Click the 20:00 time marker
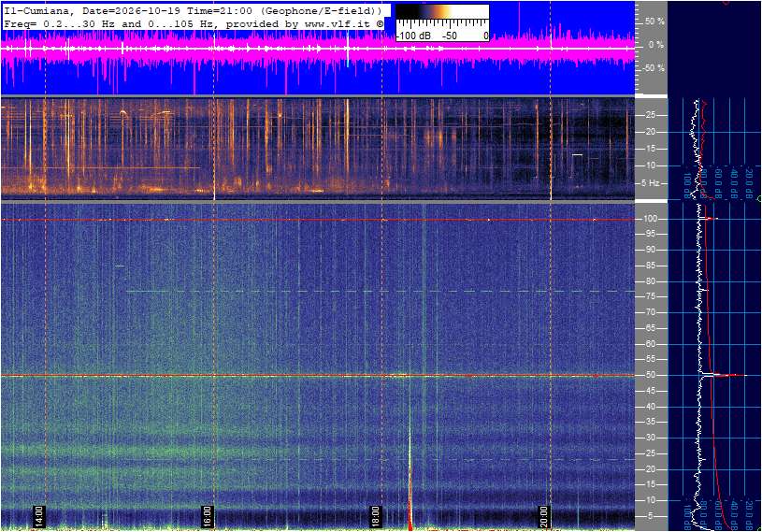This screenshot has width=762, height=532. pyautogui.click(x=543, y=516)
